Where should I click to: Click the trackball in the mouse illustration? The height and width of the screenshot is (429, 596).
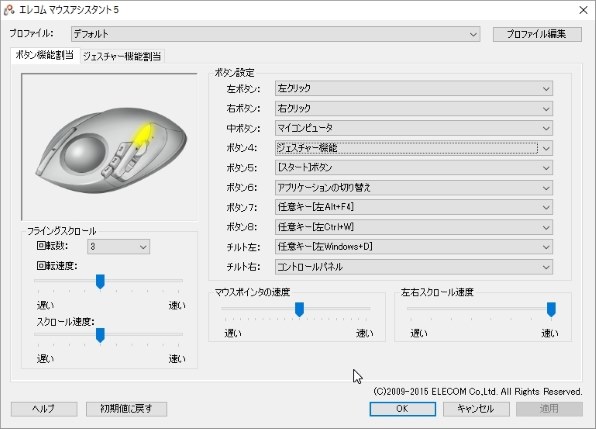tap(84, 154)
